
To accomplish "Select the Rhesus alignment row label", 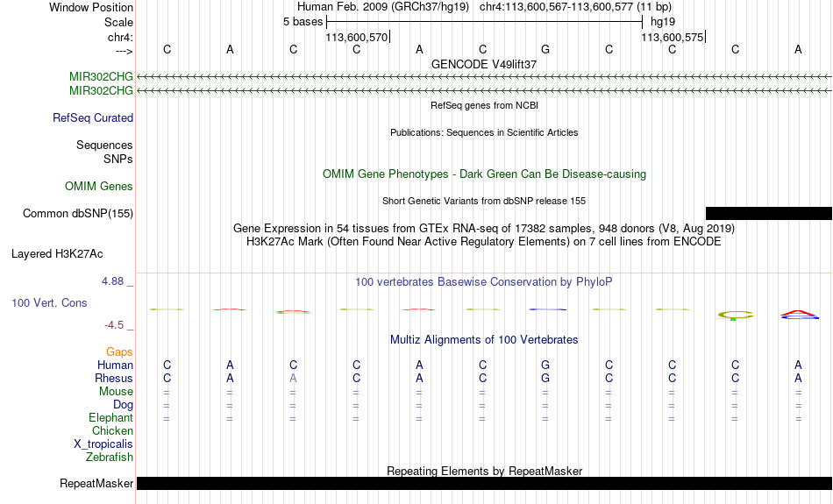I will click(114, 378).
